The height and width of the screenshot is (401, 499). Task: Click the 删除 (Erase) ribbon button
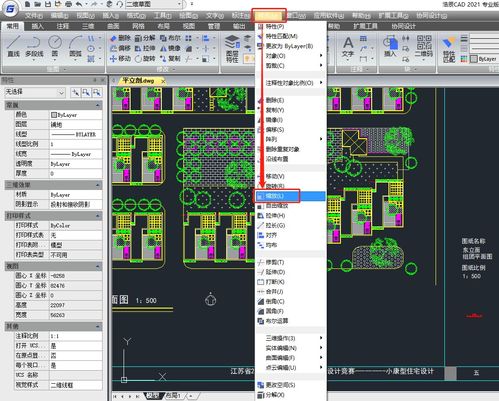point(120,38)
